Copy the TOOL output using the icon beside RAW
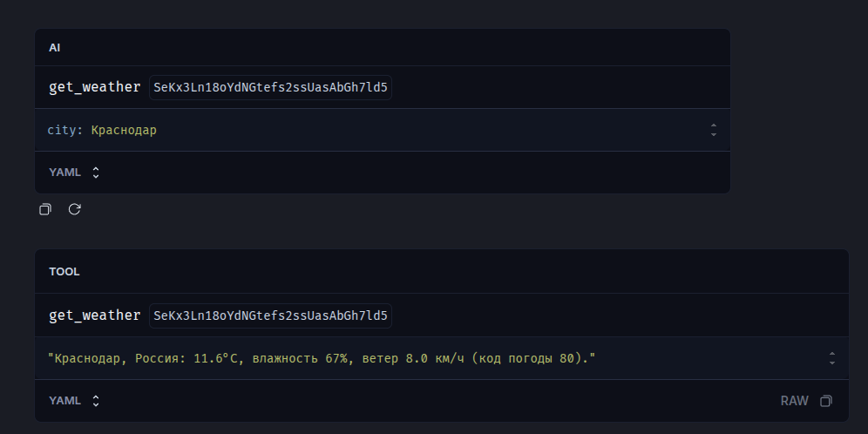The image size is (868, 434). click(x=826, y=401)
